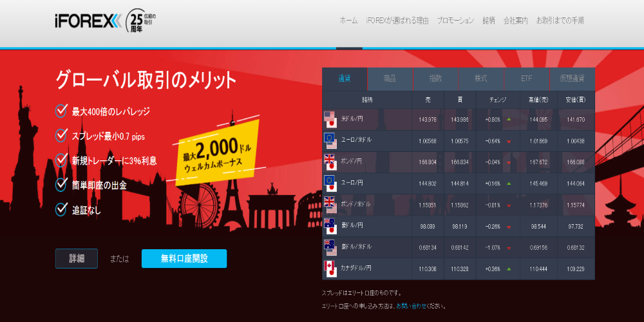Click the flag icons for ポンド/円
Image resolution: width=644 pixels, height=322 pixels.
point(330,162)
